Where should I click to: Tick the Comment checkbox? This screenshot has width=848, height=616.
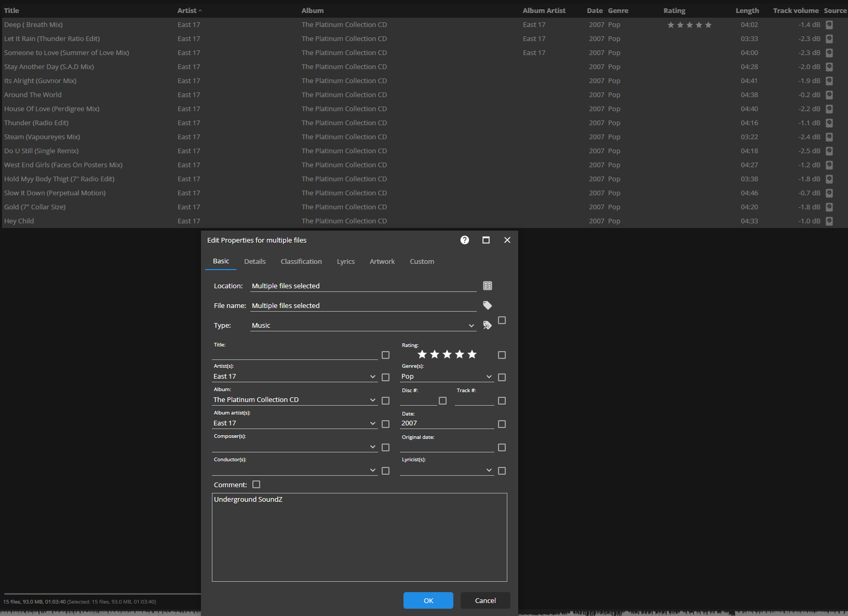click(256, 485)
